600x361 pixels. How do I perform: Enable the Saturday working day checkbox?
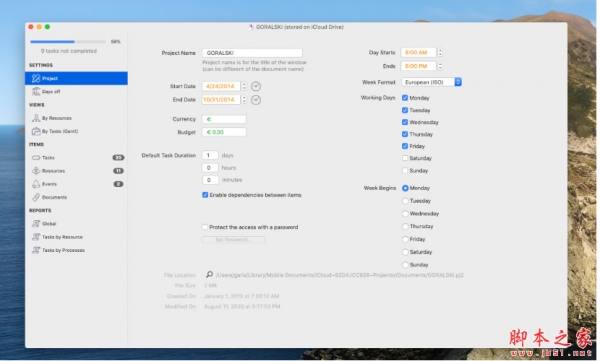[405, 158]
